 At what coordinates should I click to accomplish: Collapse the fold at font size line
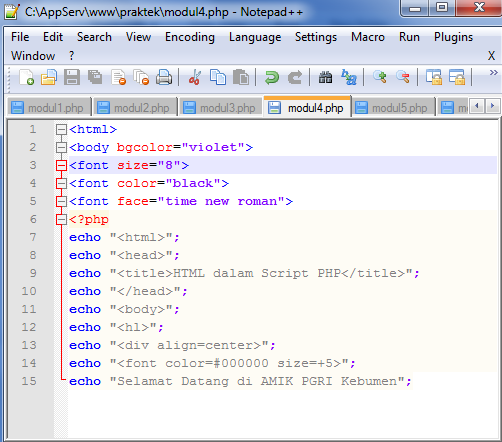click(x=61, y=165)
